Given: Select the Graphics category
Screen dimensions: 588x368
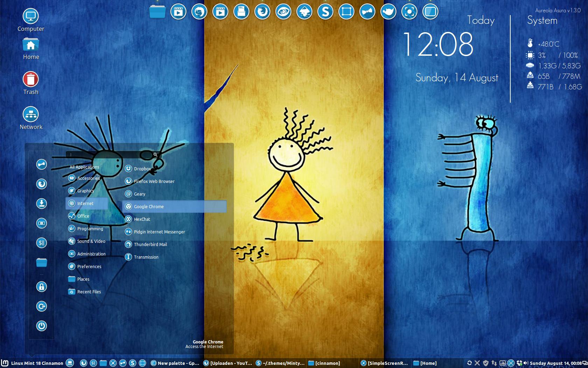Looking at the screenshot, I should (86, 191).
